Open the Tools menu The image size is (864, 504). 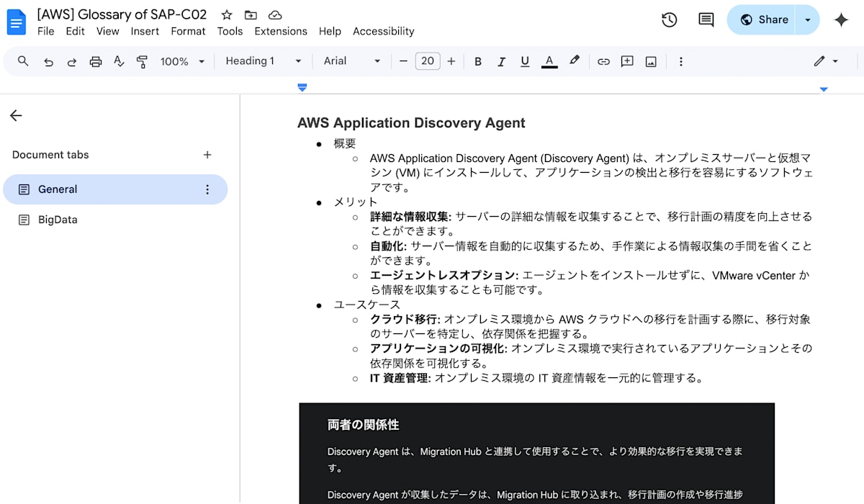[230, 31]
